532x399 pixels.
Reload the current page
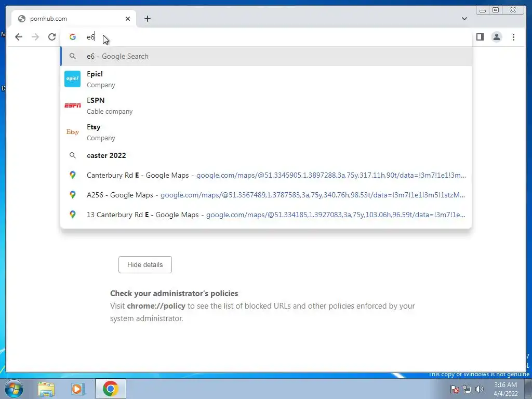52,37
